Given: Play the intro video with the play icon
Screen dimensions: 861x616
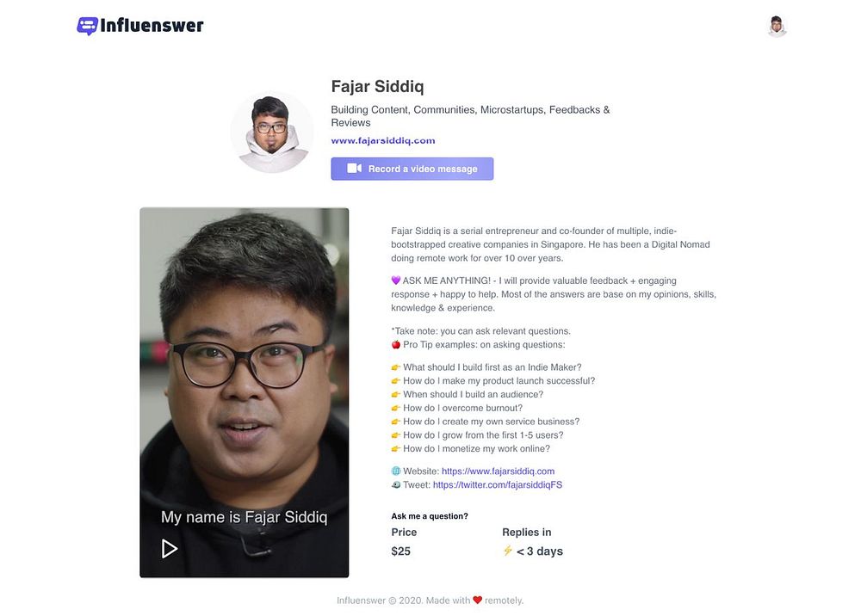Looking at the screenshot, I should [169, 549].
